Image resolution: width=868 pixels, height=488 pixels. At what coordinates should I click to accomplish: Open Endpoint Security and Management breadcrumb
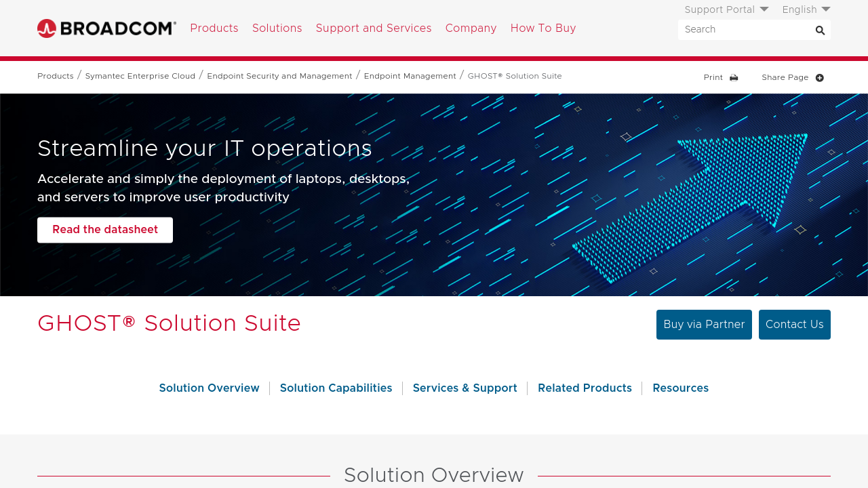(x=279, y=76)
